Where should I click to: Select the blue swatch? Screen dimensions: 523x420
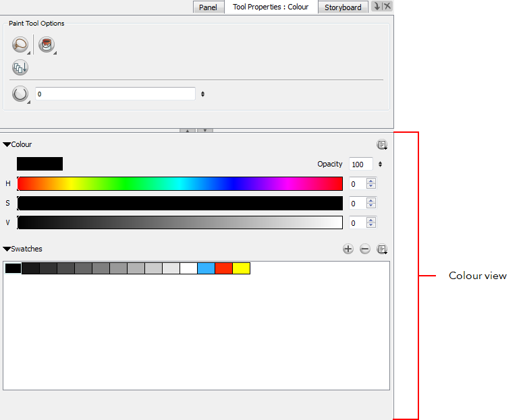pyautogui.click(x=206, y=268)
